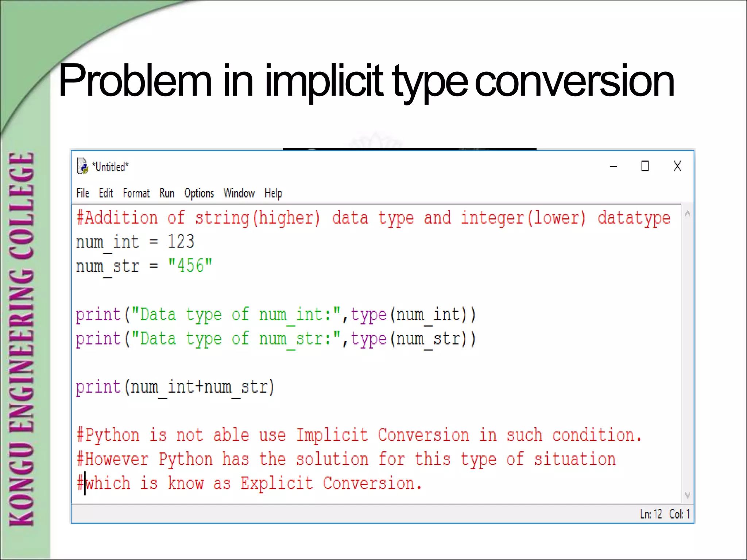The height and width of the screenshot is (560, 747).
Task: Maximize the Untitled editor window
Action: click(645, 166)
